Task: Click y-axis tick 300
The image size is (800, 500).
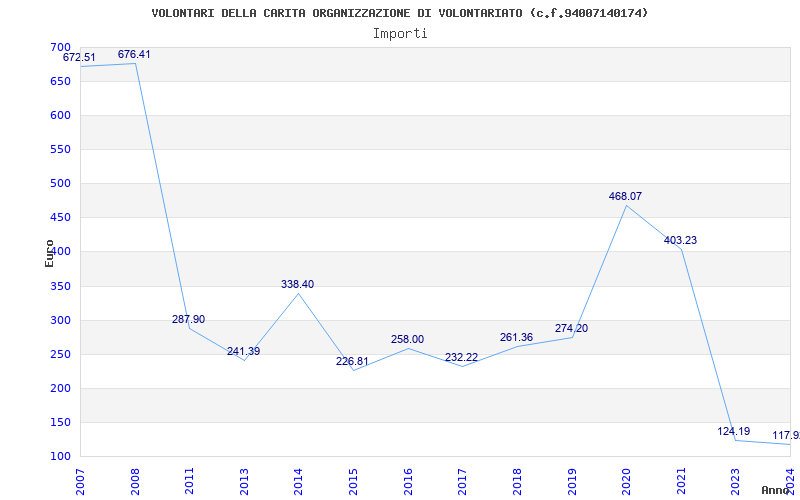Action: (60, 320)
